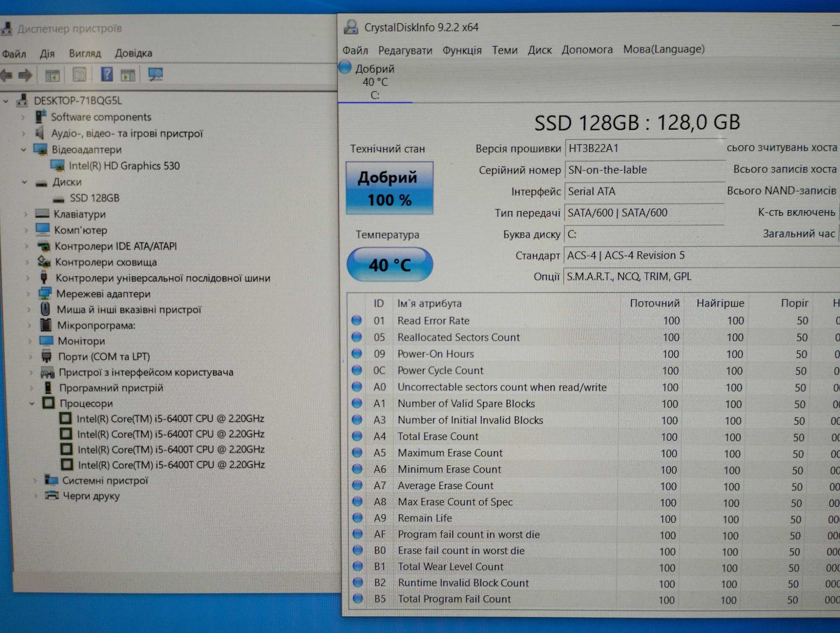Select the SSD 128GB disk in device tree

(x=94, y=198)
